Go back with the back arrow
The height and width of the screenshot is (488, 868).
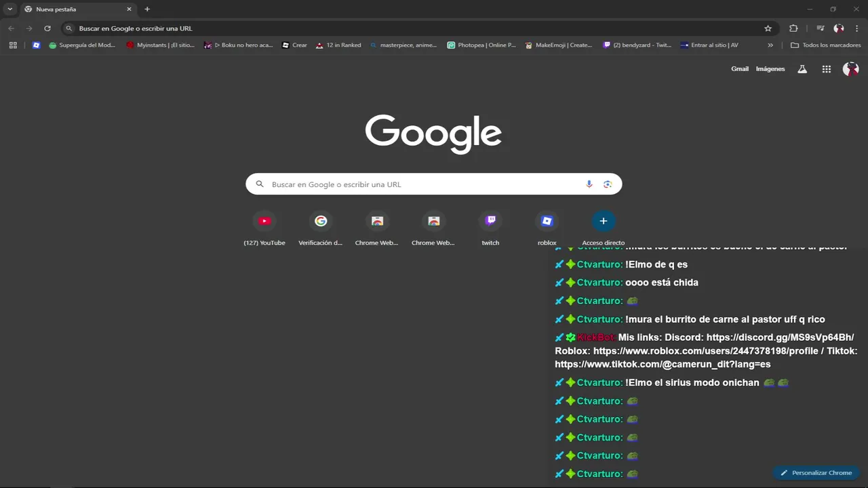click(11, 28)
